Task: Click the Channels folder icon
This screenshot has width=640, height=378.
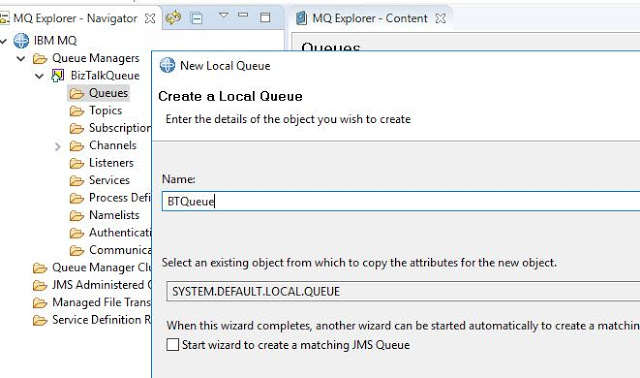Action: point(77,146)
